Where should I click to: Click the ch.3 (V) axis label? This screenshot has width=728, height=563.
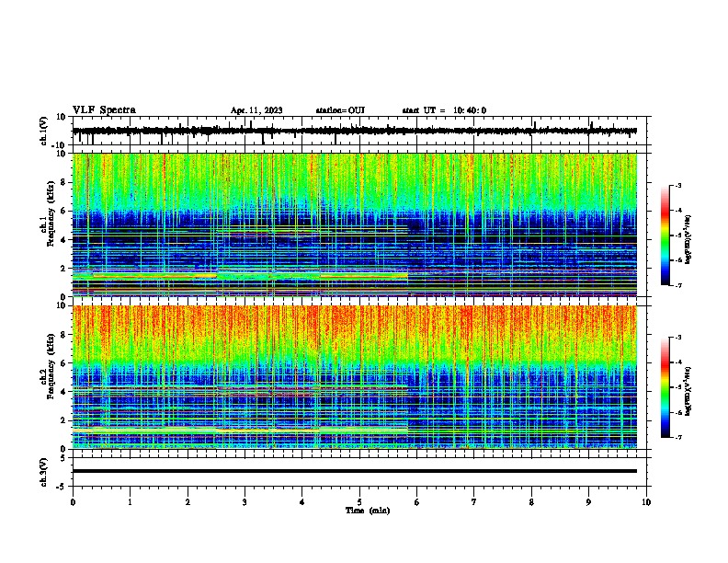coord(43,472)
